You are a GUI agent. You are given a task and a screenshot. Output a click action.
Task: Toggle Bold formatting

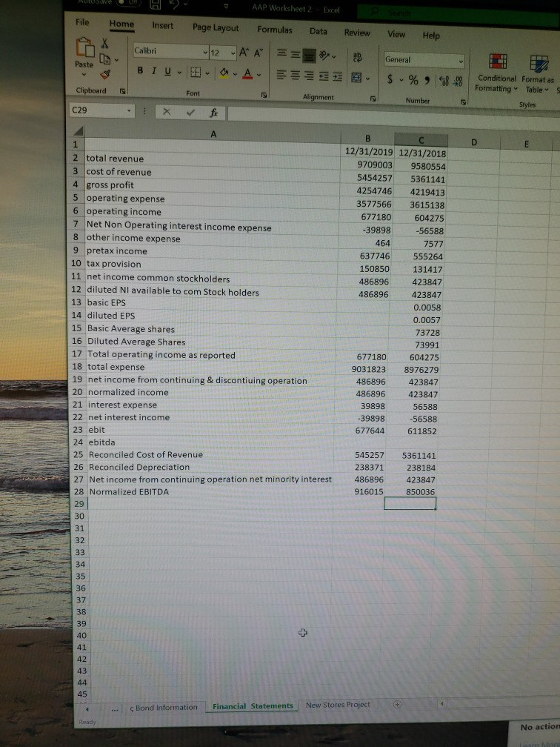point(140,70)
